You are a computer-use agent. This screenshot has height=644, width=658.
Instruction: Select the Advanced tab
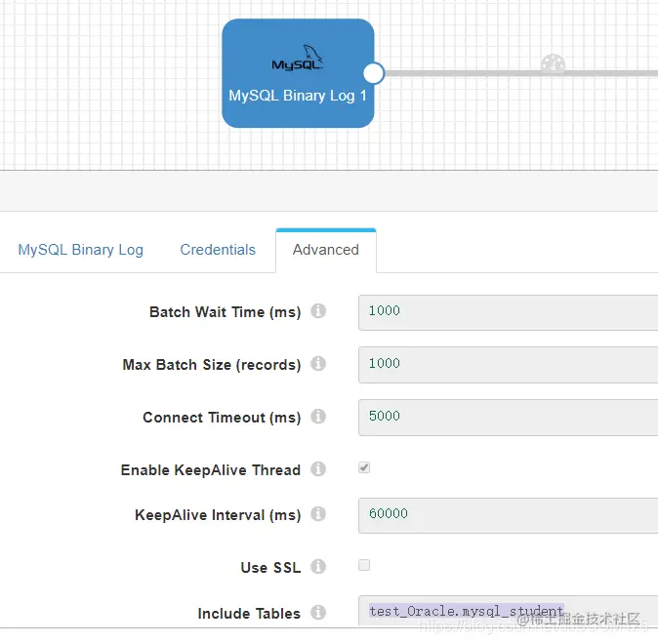click(x=326, y=250)
